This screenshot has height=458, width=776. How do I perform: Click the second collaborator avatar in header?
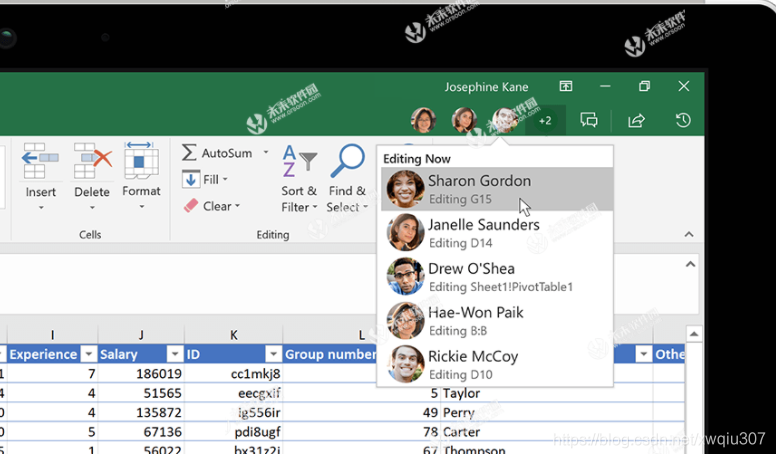464,120
